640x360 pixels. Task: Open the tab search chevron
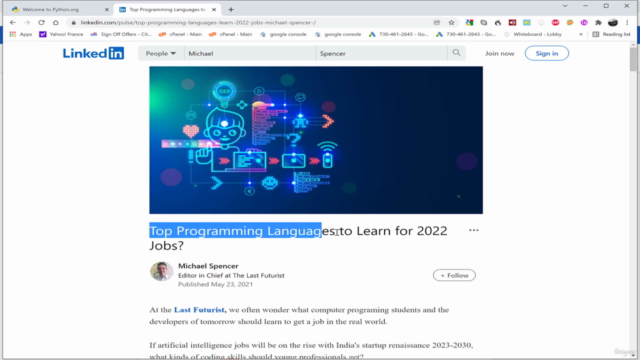(565, 6)
